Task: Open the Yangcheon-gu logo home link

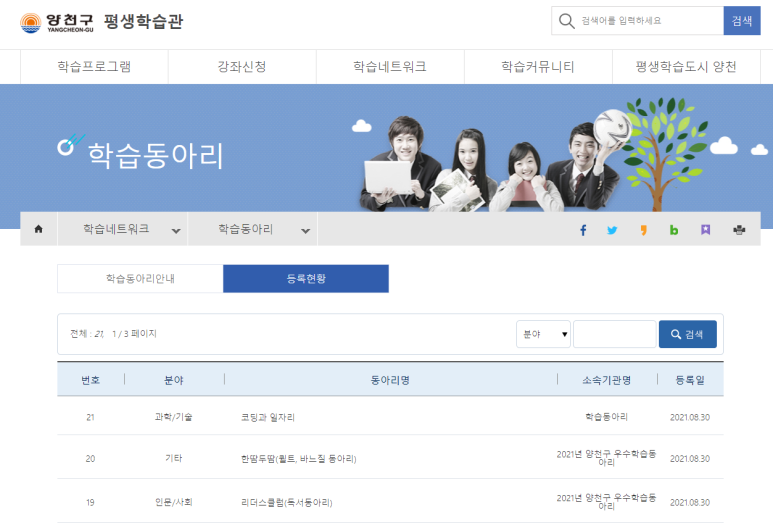Action: coord(56,22)
